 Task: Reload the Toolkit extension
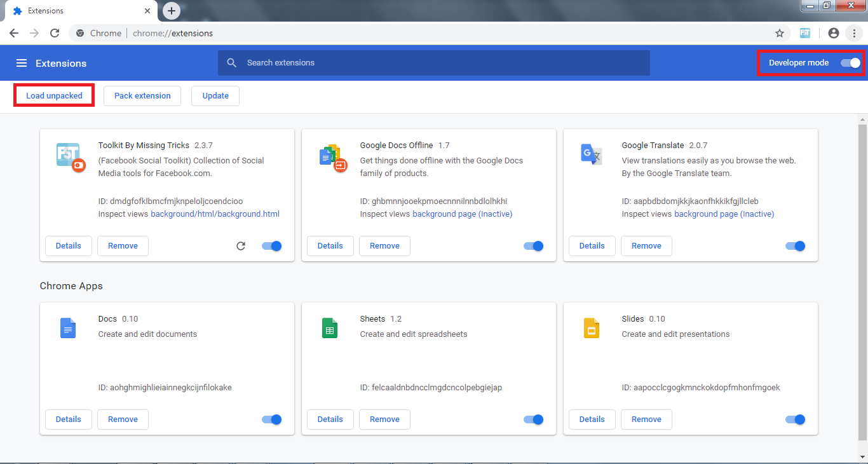click(240, 245)
